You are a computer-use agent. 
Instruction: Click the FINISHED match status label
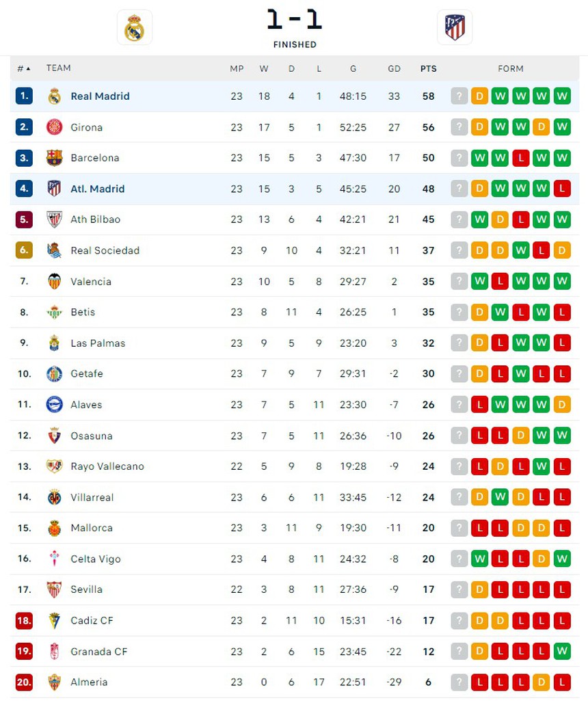coord(295,44)
